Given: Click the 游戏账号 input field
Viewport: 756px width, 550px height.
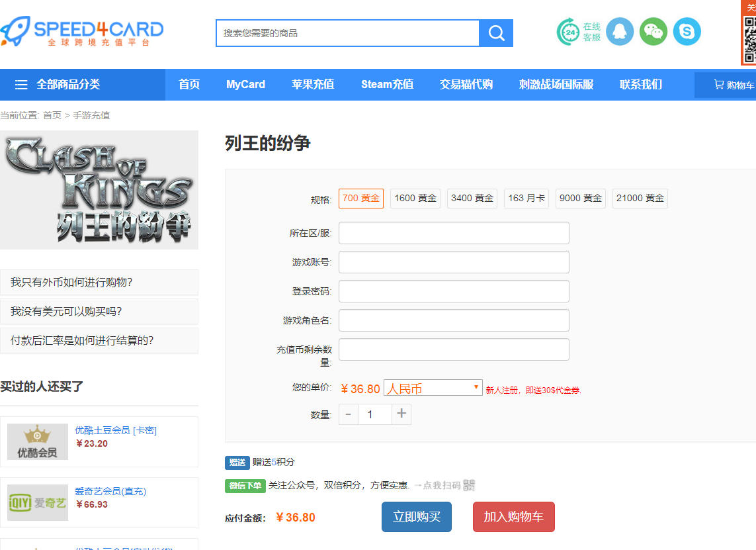Looking at the screenshot, I should tap(454, 263).
